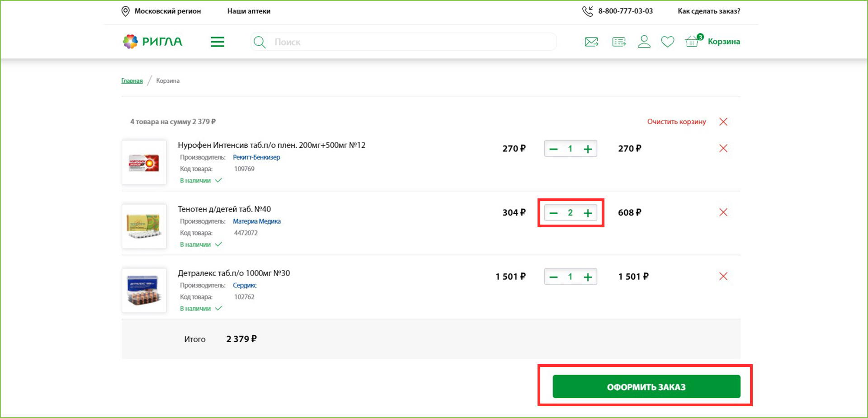Viewport: 868px width, 418px height.
Task: Open Наши аптеки menu item
Action: click(x=249, y=11)
